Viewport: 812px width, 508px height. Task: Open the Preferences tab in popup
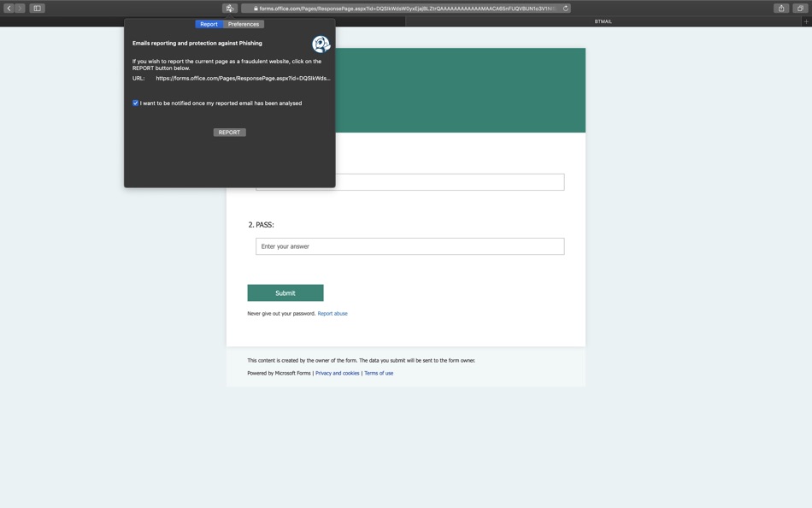click(x=244, y=24)
